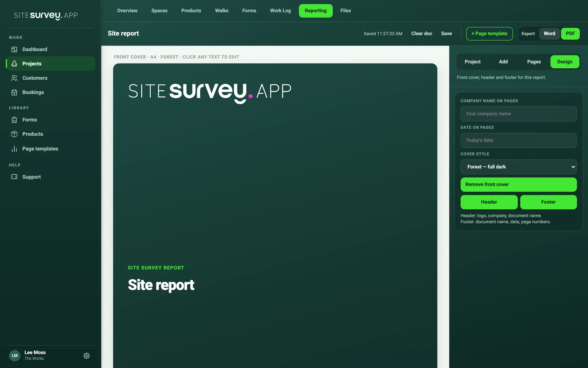Image resolution: width=588 pixels, height=368 pixels.
Task: Click the "SITE SURVEY REPORT" cover subtitle
Action: coord(156,268)
